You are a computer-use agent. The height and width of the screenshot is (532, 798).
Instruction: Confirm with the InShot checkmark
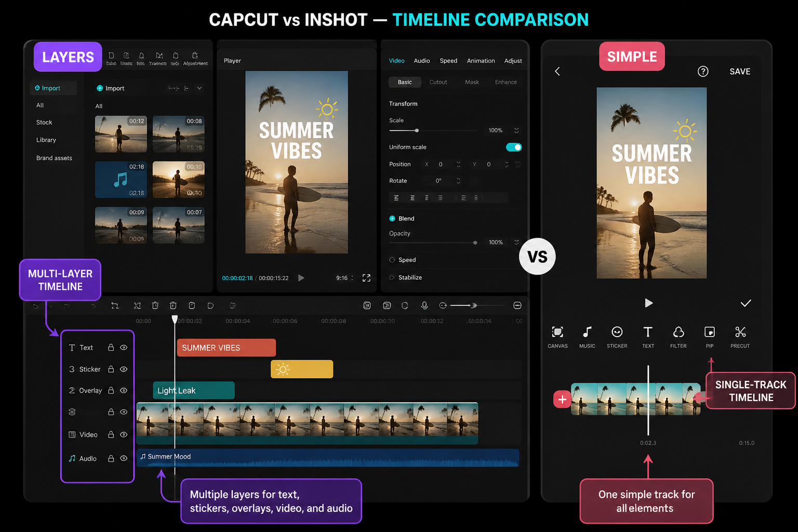tap(746, 303)
